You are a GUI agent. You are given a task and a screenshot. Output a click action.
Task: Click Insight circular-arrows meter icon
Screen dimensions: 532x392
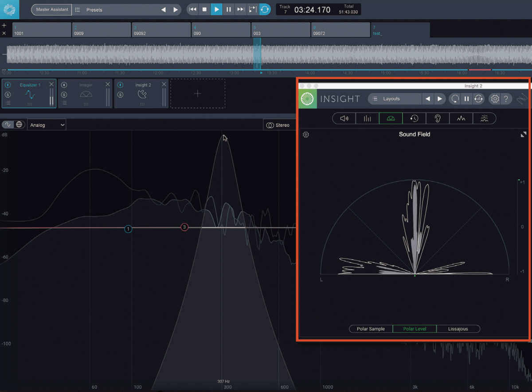478,99
